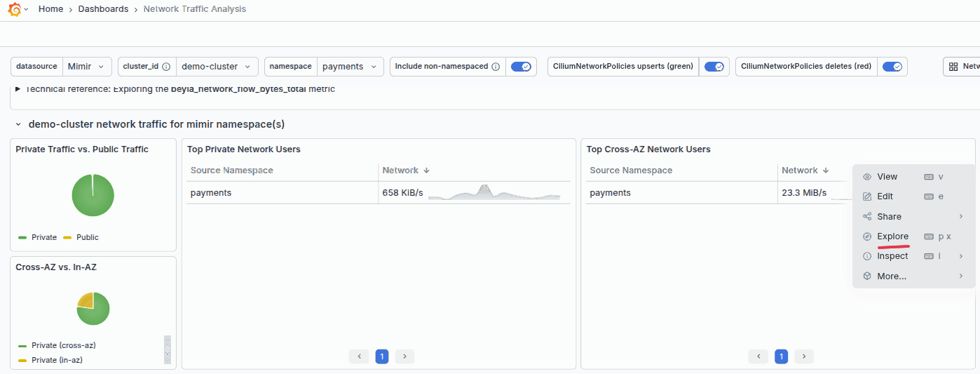Collapse the demo-cluster network traffic row
Screen dimensions: 980x374
pos(18,124)
